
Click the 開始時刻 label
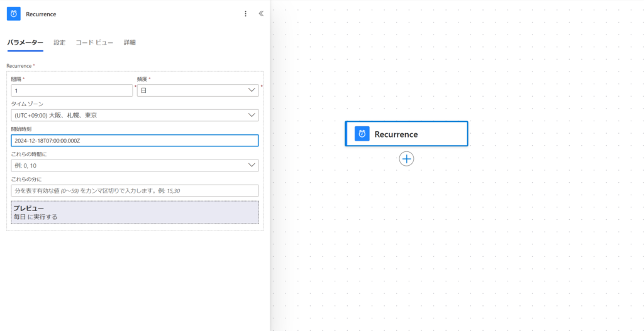(x=21, y=129)
